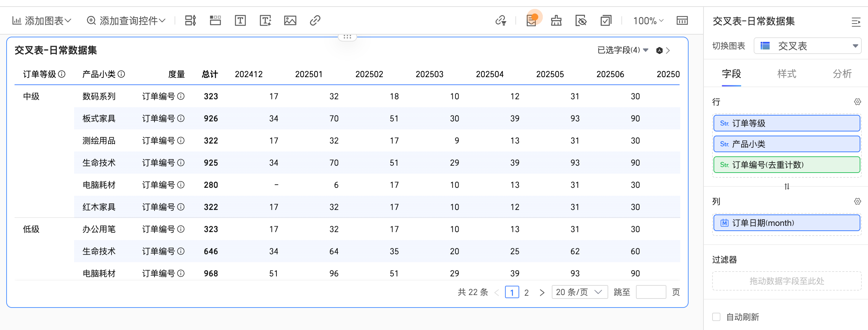The image size is (868, 330).
Task: Go to page 2 of the table
Action: (526, 293)
